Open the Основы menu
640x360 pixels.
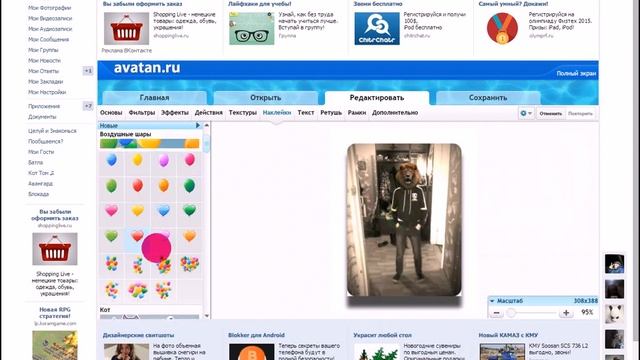[x=111, y=113]
